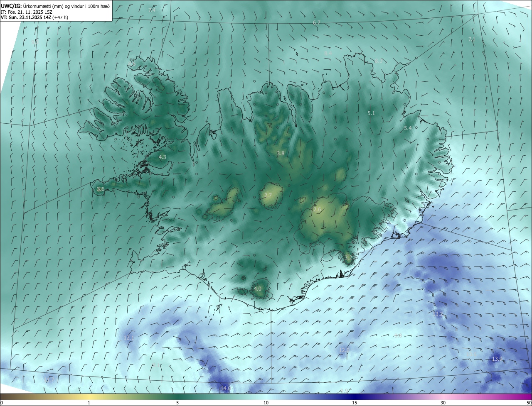This screenshot has width=532, height=406.
Task: Click the 7.1 value label
Action: (x=472, y=39)
